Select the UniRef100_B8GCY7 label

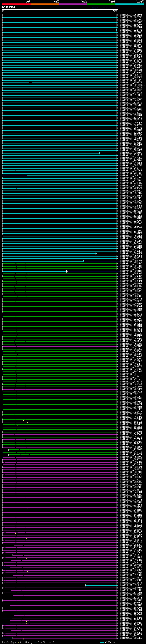[131, 460]
